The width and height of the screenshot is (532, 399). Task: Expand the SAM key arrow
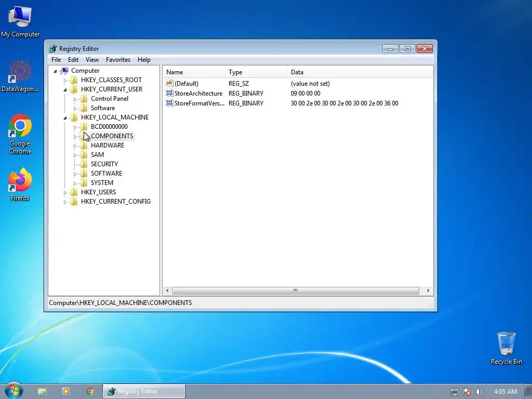click(75, 155)
